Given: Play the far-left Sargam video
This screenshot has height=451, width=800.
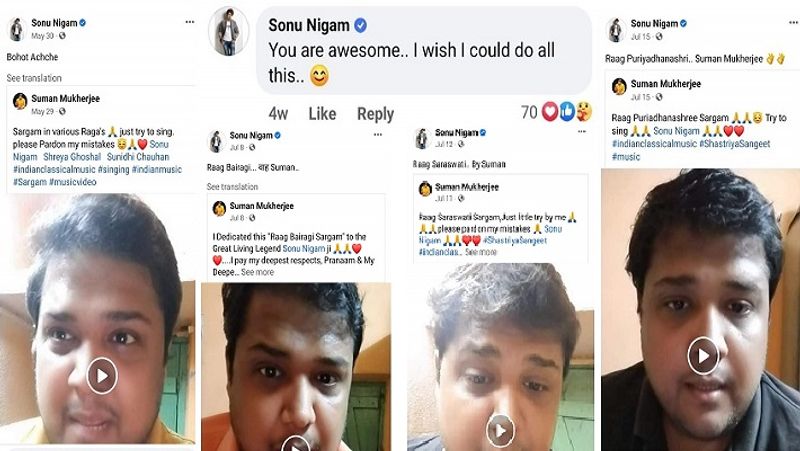Looking at the screenshot, I should 102,376.
